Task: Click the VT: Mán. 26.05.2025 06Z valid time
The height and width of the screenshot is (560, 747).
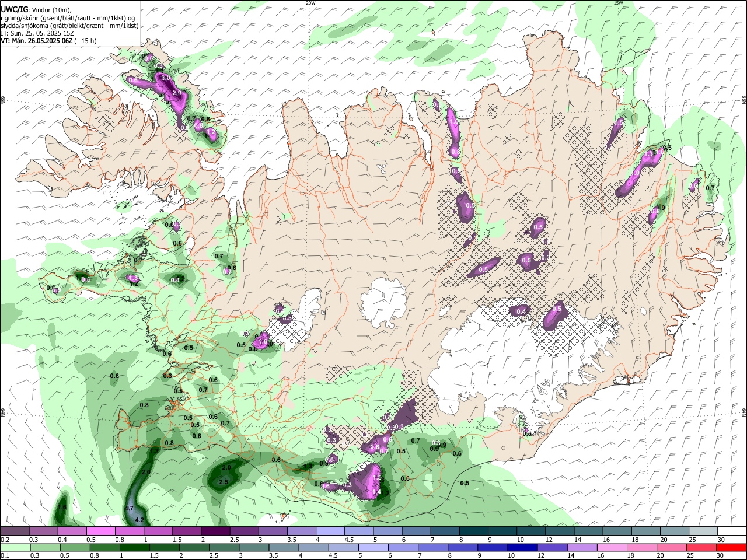Action: pyautogui.click(x=36, y=41)
